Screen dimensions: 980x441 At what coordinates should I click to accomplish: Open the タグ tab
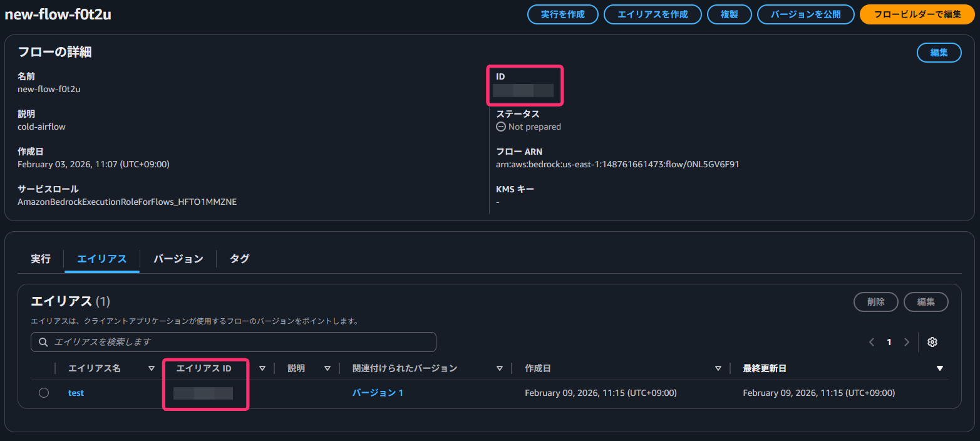click(239, 259)
